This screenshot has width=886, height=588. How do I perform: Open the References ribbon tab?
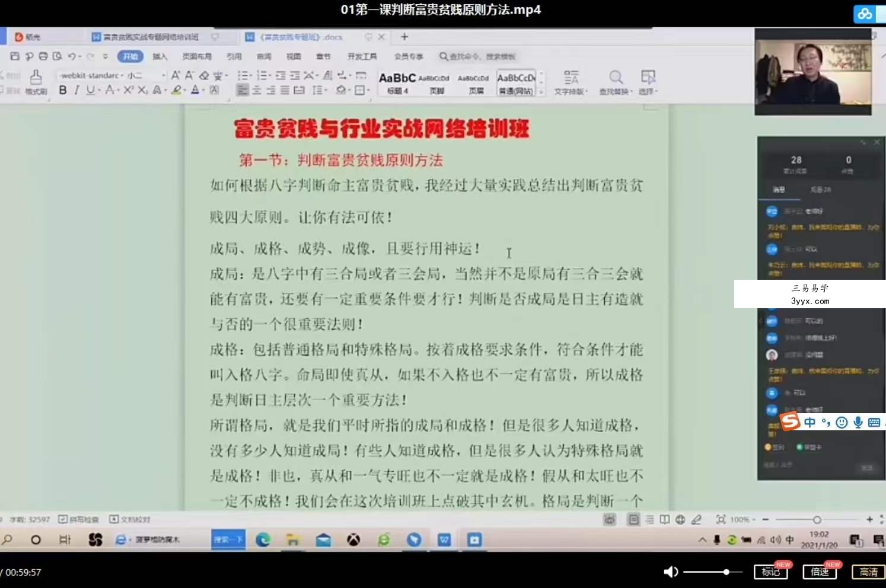point(234,56)
